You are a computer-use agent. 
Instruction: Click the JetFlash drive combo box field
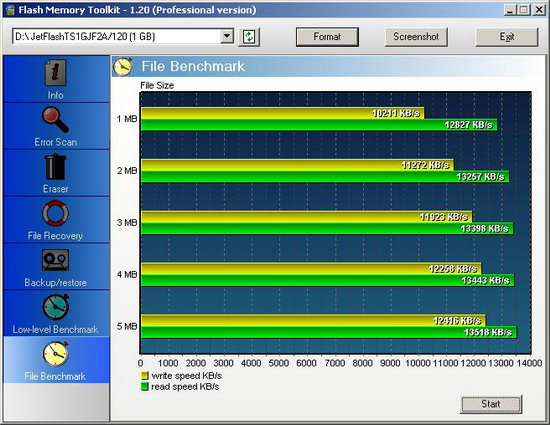coord(123,36)
